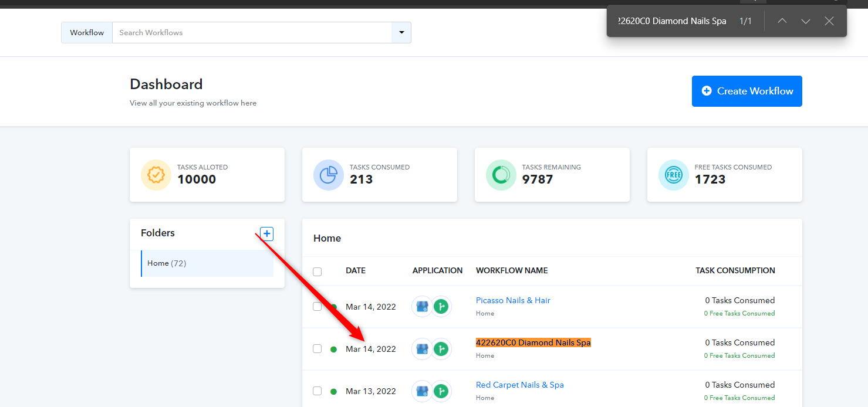Go to previous find result arrow
Image resolution: width=868 pixels, height=407 pixels.
pos(782,21)
